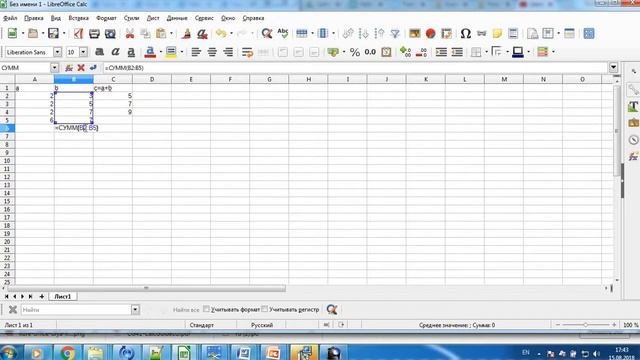The height and width of the screenshot is (360, 640).
Task: Open font color dropdown arrow
Action: coord(160,52)
